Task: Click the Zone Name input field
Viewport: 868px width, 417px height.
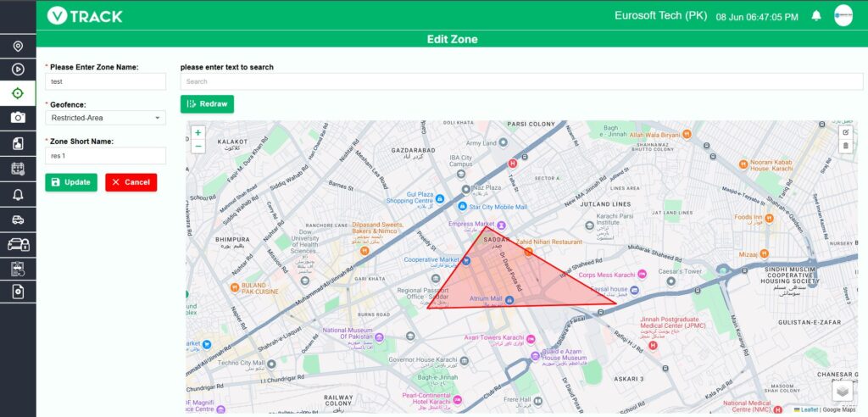Action: (x=106, y=81)
